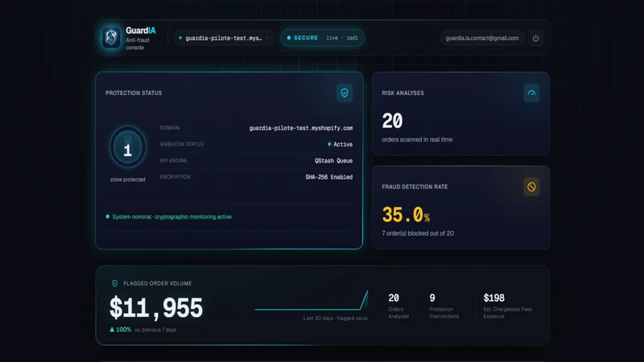Click the Fraud Detection Rate blocked icon
The height and width of the screenshot is (362, 644).
[x=531, y=187]
